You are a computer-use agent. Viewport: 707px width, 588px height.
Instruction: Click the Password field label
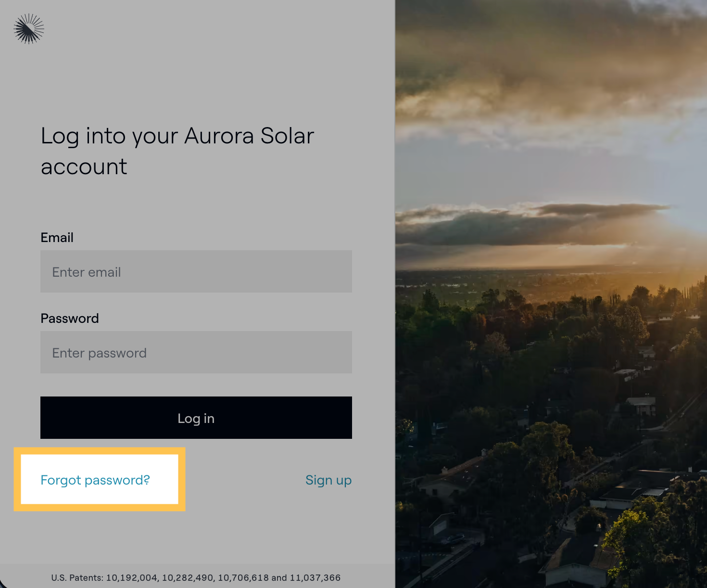[x=70, y=319]
